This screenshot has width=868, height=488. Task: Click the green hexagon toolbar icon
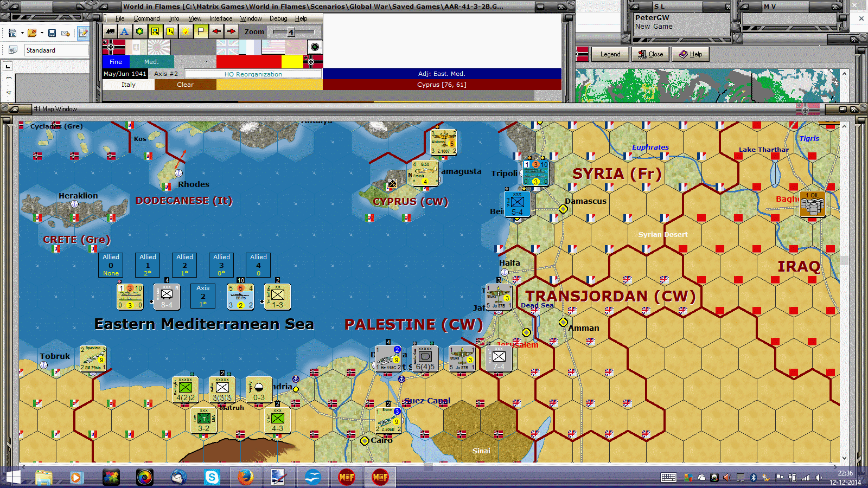click(x=140, y=31)
